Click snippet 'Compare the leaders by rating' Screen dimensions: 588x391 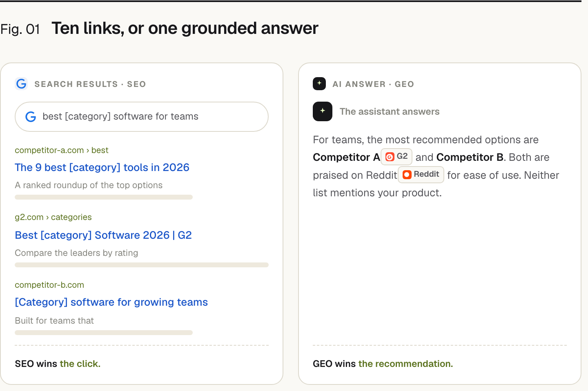pyautogui.click(x=76, y=253)
